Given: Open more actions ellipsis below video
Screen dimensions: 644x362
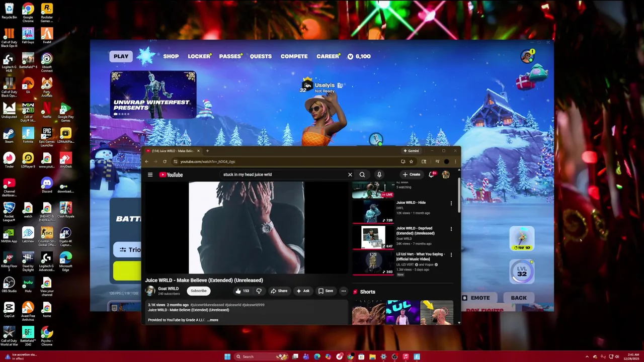Looking at the screenshot, I should (344, 291).
